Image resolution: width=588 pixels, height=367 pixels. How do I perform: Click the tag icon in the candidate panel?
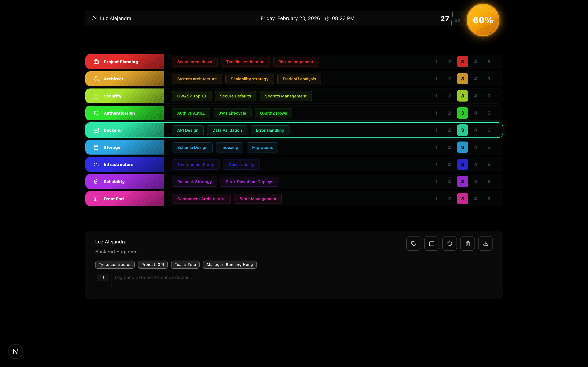pos(414,243)
